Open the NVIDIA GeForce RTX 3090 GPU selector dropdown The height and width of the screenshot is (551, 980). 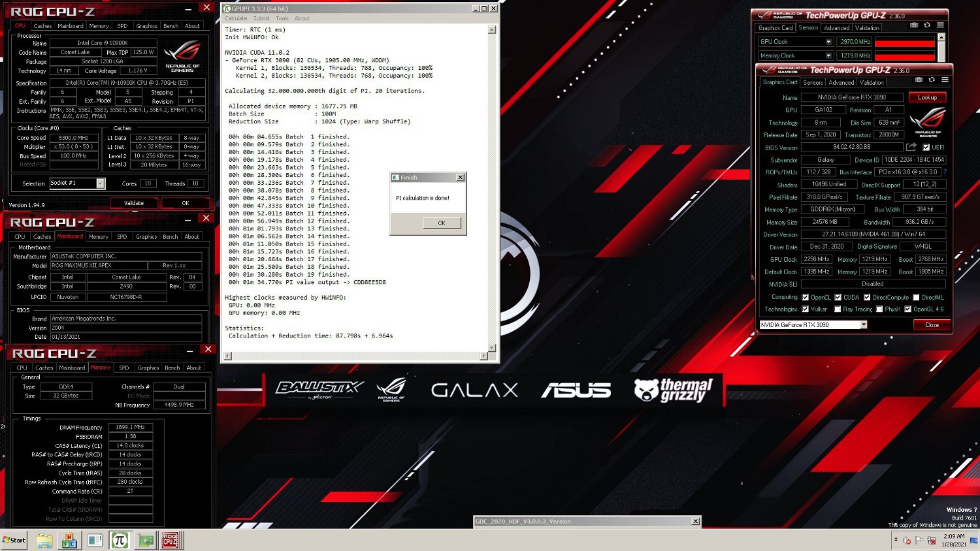click(863, 324)
